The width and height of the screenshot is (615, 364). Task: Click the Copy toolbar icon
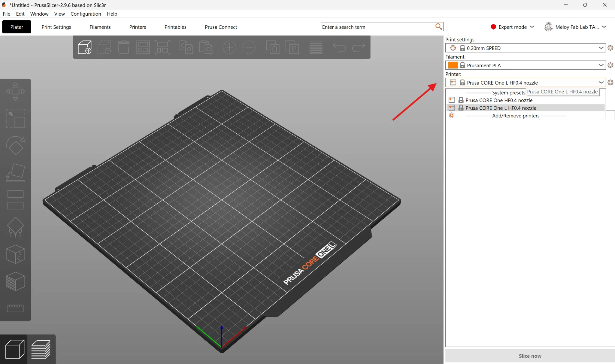(x=186, y=47)
